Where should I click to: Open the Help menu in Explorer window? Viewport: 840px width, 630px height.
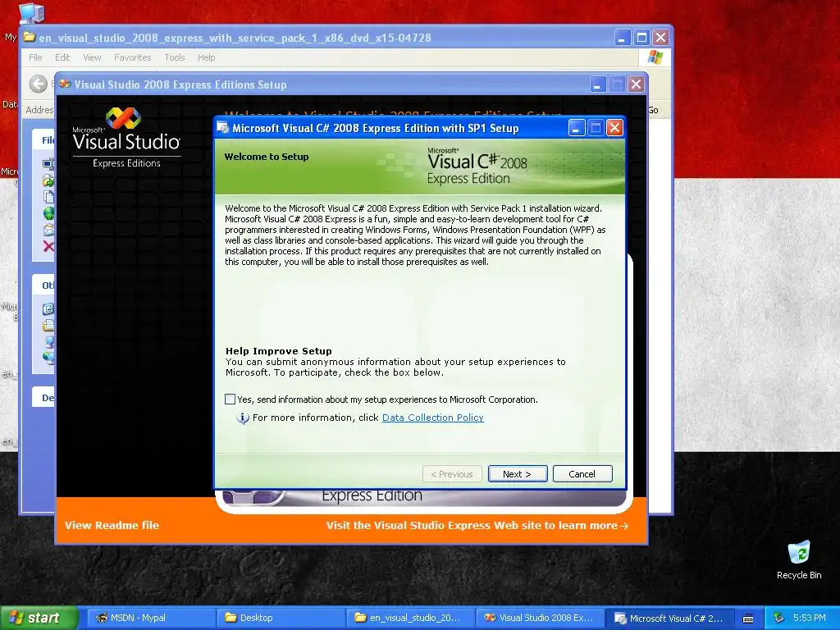pos(206,57)
